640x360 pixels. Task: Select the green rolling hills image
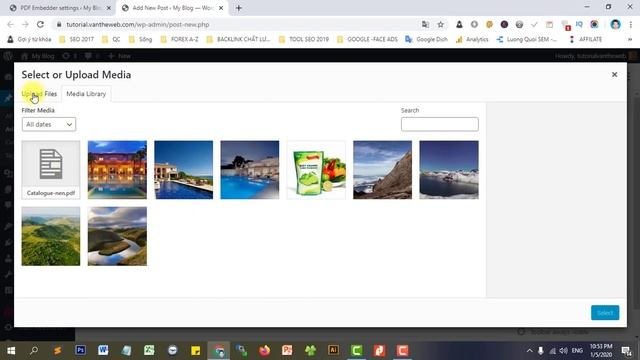pyautogui.click(x=51, y=236)
